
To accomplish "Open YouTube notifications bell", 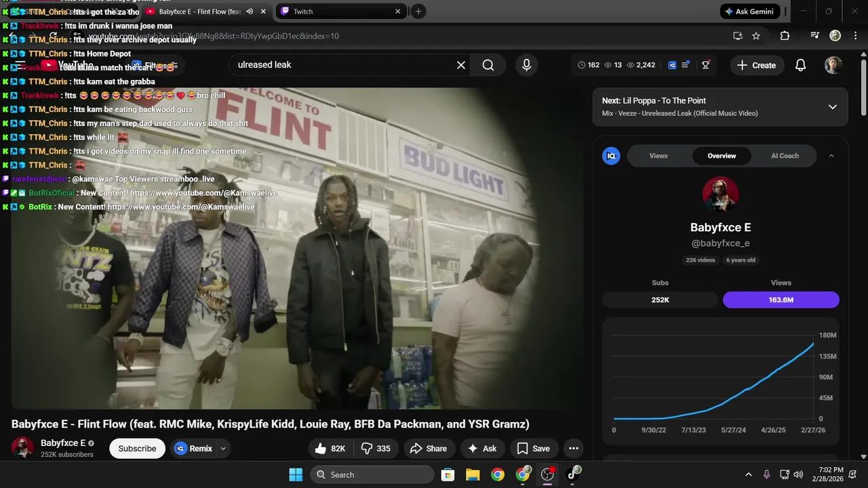I will tap(800, 65).
